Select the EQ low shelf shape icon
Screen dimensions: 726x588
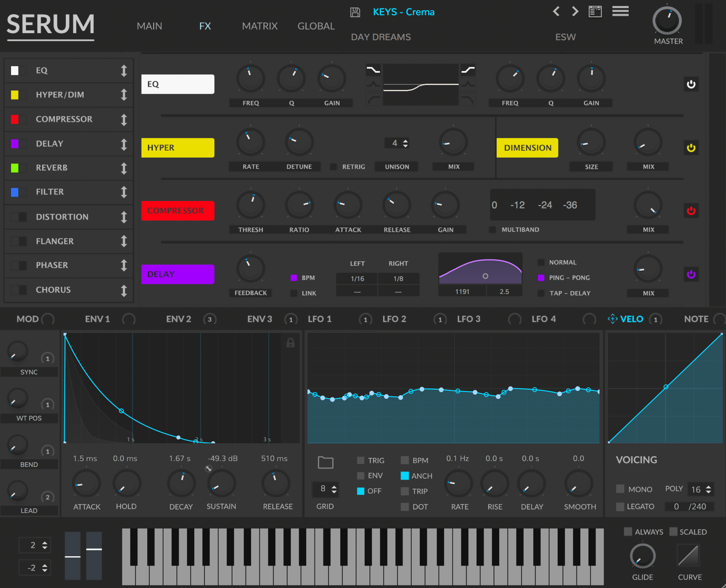click(373, 70)
